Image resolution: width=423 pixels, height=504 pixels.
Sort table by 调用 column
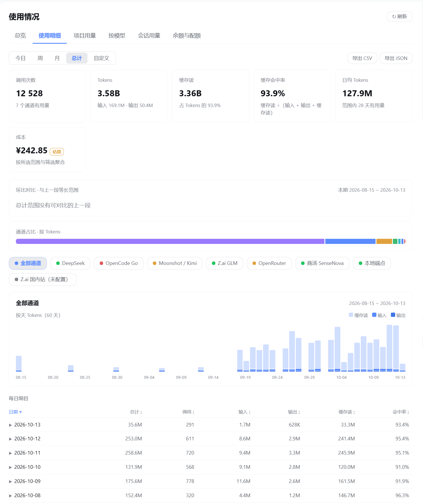coord(188,412)
